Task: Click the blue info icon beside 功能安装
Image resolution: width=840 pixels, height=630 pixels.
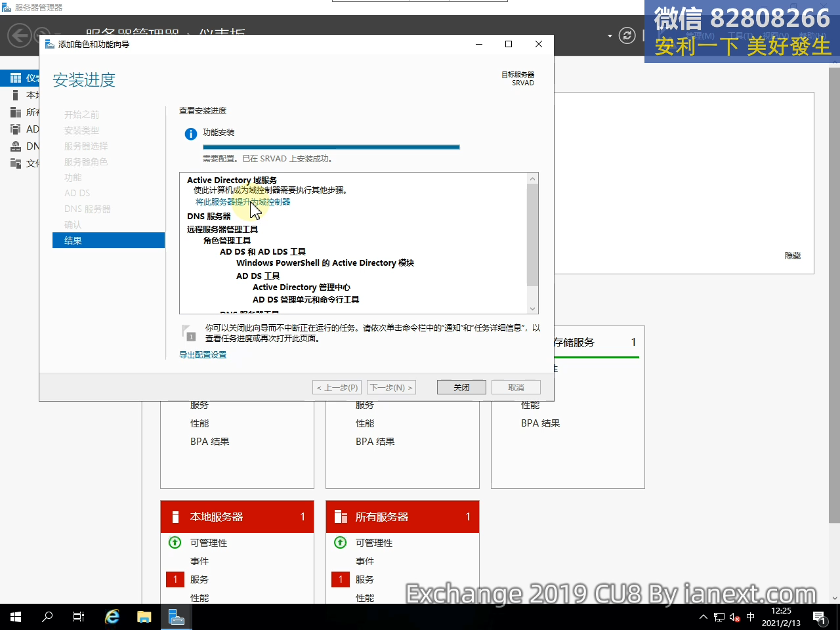Action: click(191, 134)
